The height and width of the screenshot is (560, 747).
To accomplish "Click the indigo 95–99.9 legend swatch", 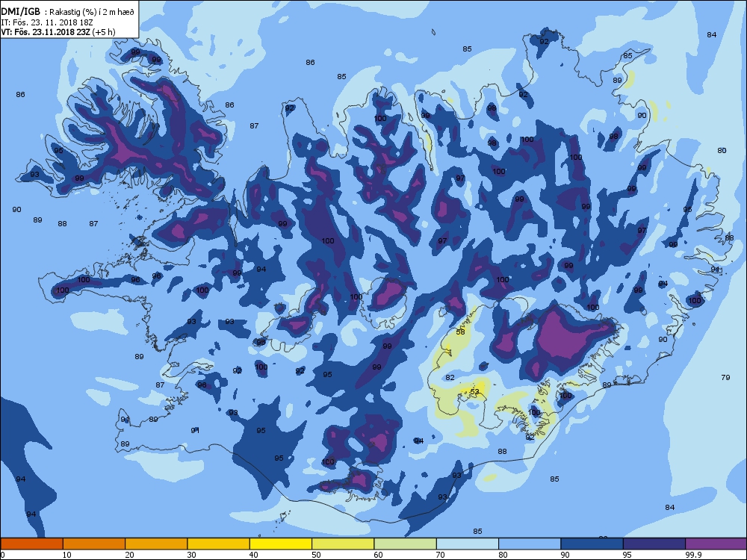I will tap(654, 544).
